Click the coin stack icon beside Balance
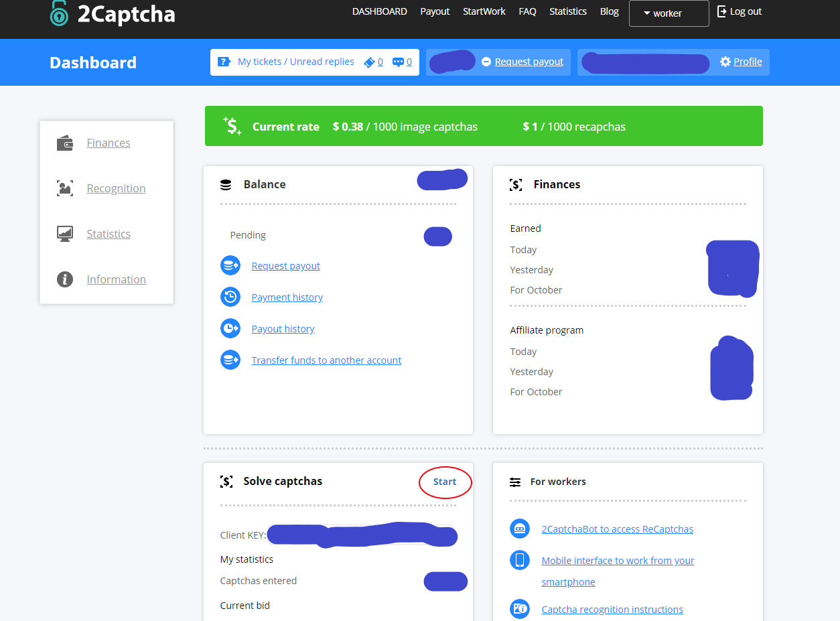840x621 pixels. coord(226,184)
